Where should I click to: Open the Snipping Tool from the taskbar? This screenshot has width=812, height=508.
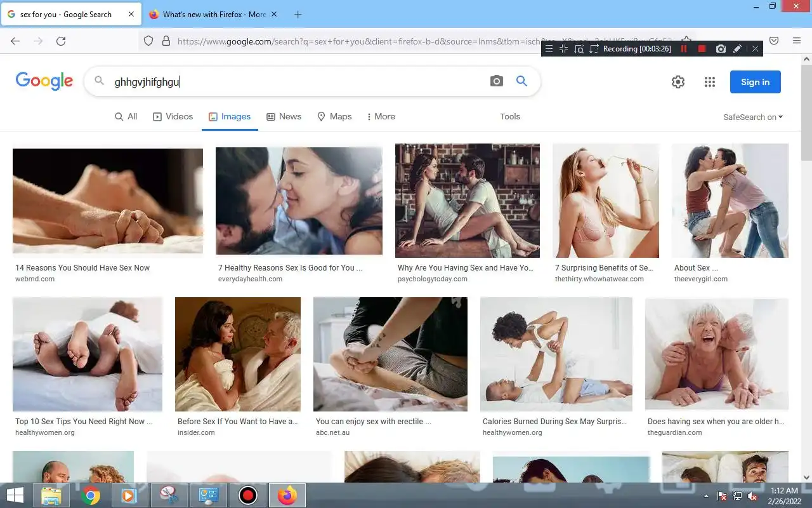tap(169, 495)
